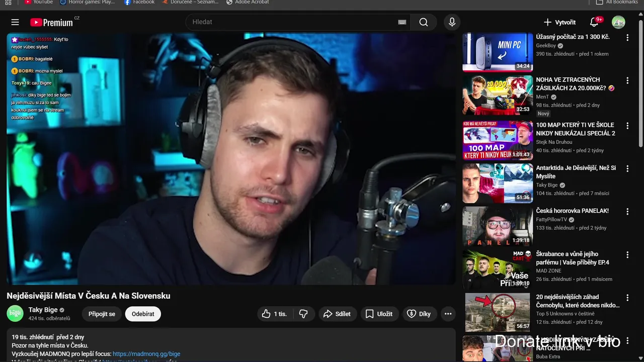The height and width of the screenshot is (362, 644).
Task: Click the Sdílet share button
Action: [337, 314]
